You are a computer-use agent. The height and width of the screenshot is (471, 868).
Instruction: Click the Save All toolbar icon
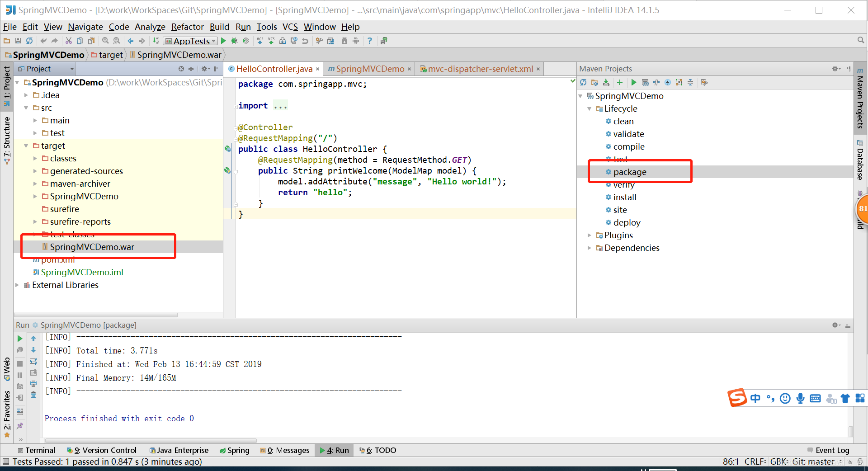coord(18,41)
